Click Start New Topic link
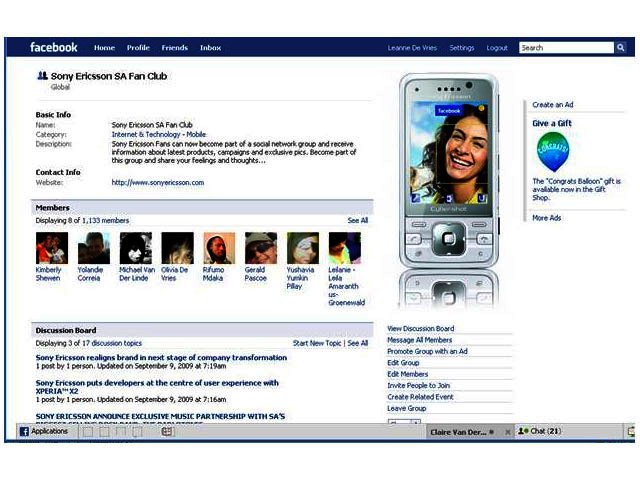The image size is (640, 480). 317,343
